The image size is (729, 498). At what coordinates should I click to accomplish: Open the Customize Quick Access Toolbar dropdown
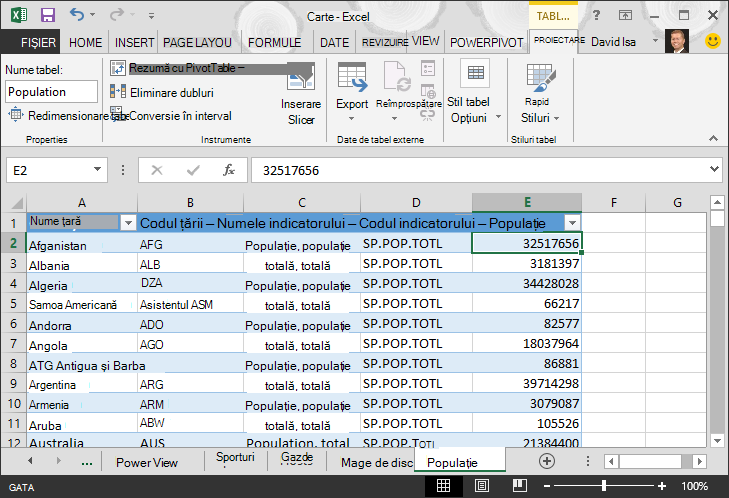[x=152, y=16]
